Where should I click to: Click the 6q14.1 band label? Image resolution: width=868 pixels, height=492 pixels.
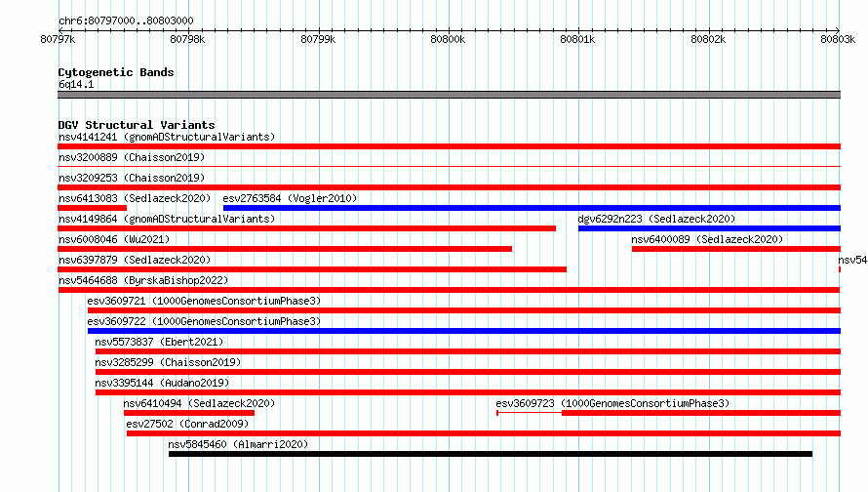click(76, 84)
